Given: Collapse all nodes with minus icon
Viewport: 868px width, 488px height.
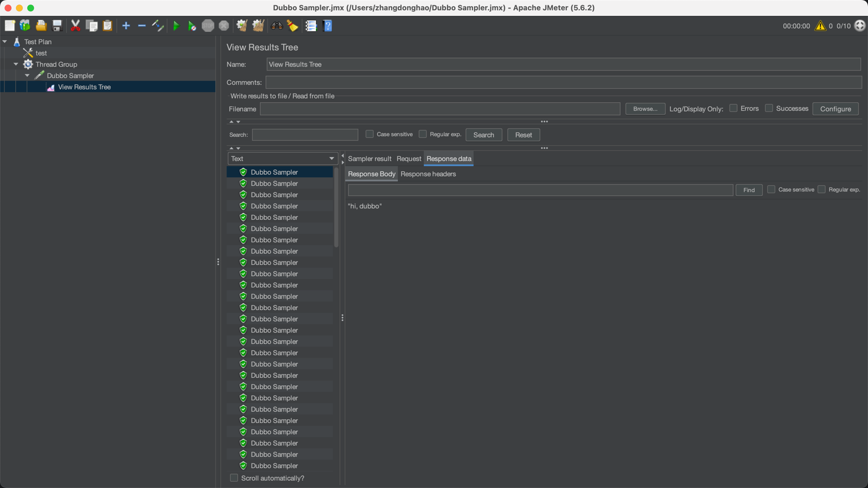Looking at the screenshot, I should pos(142,25).
